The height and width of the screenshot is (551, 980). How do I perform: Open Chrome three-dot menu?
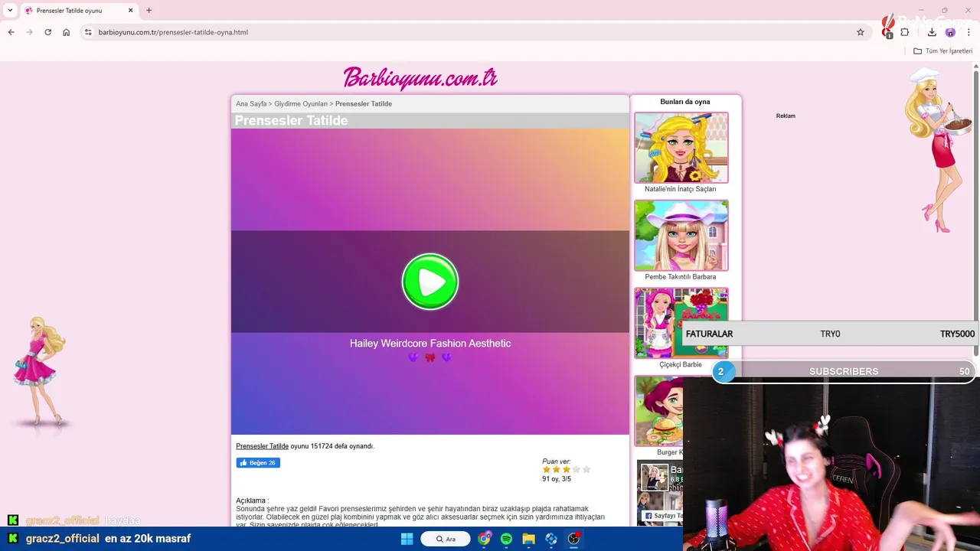(969, 32)
